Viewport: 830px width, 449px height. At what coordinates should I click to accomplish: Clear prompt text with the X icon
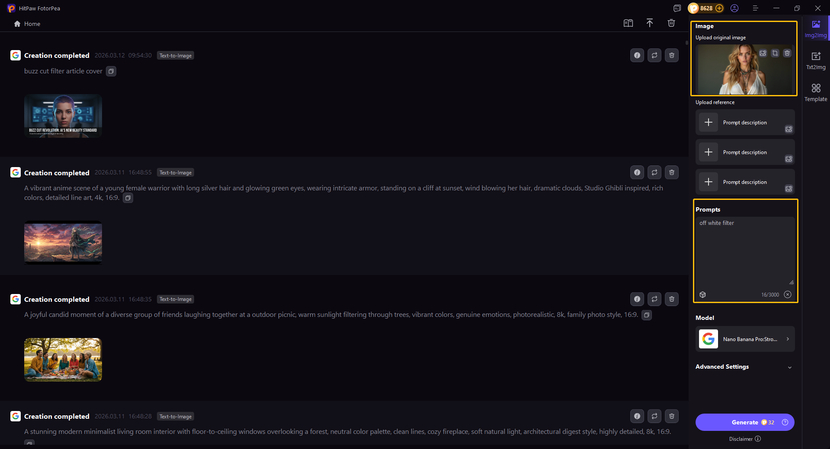787,295
